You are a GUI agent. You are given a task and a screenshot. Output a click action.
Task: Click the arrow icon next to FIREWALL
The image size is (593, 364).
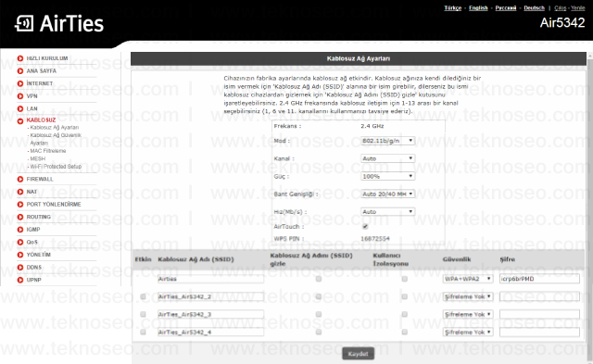20,179
